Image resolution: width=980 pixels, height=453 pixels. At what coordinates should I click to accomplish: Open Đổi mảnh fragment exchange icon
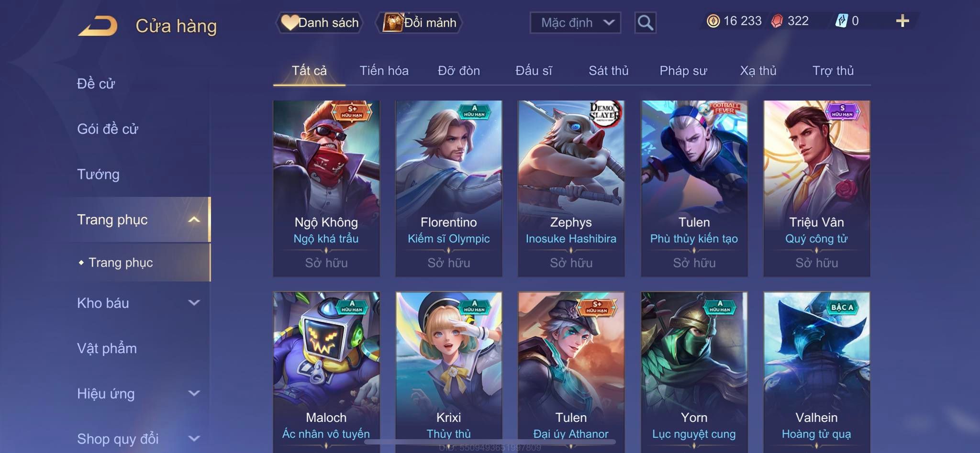coord(419,22)
